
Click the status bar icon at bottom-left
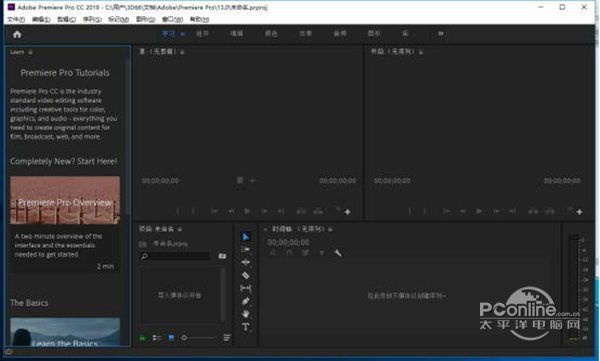(8, 351)
